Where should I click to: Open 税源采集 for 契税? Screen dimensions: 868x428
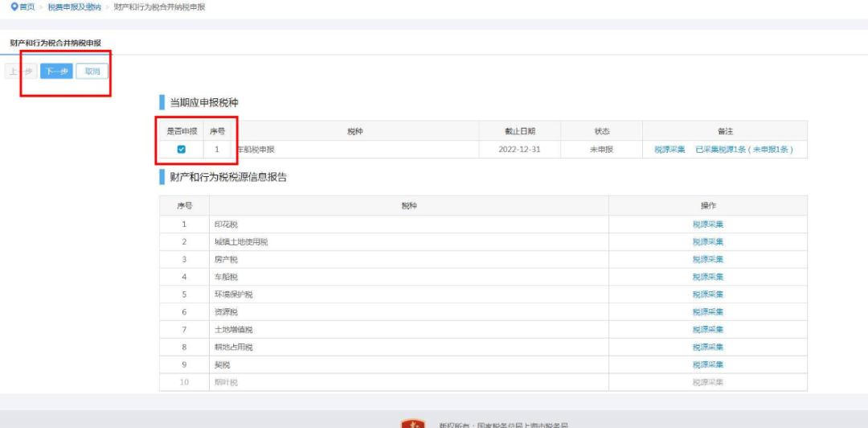pos(708,364)
